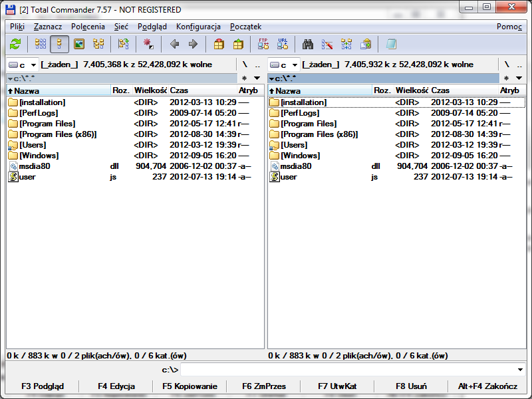This screenshot has width=532, height=399.
Task: Go forward with the right arrow icon
Action: (x=193, y=44)
